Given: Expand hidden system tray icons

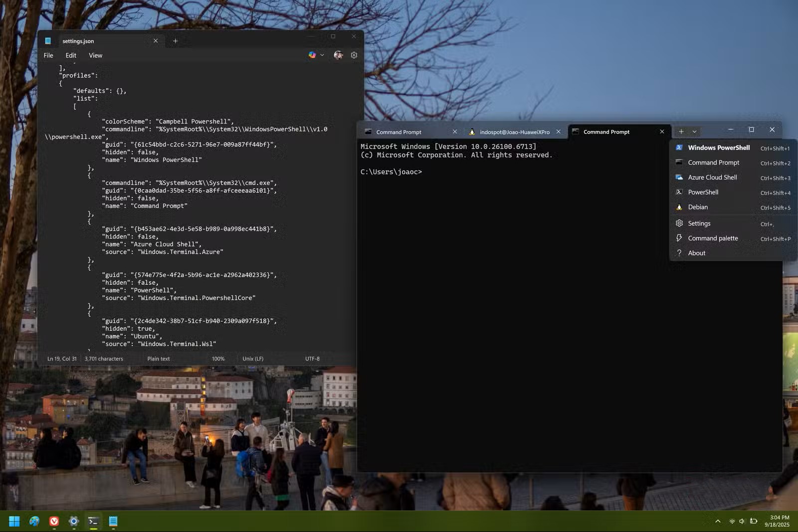Looking at the screenshot, I should (x=718, y=521).
